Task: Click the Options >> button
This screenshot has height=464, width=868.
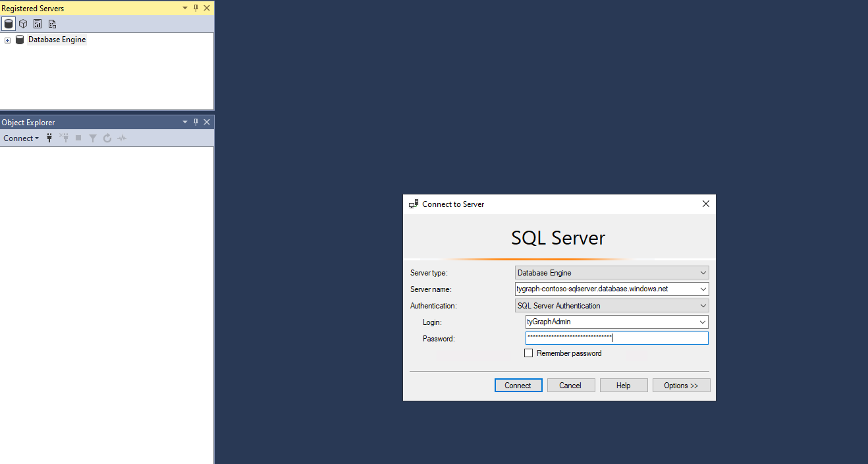Action: 681,386
